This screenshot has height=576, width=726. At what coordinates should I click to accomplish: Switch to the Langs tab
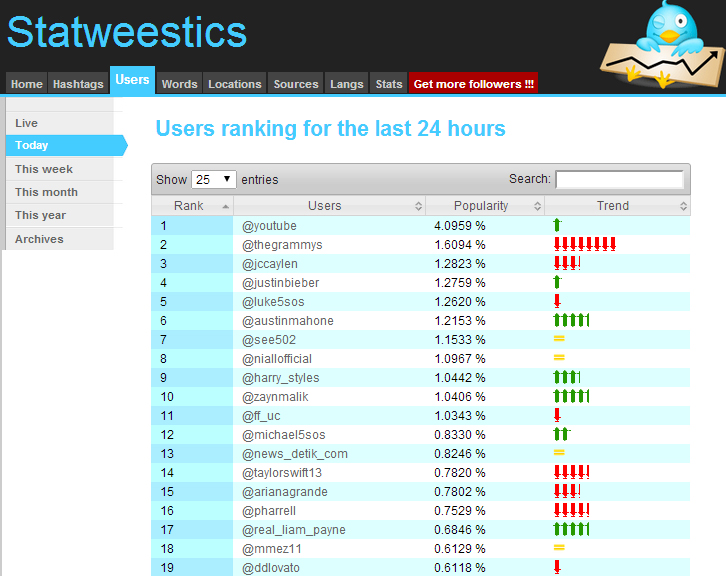click(x=346, y=84)
